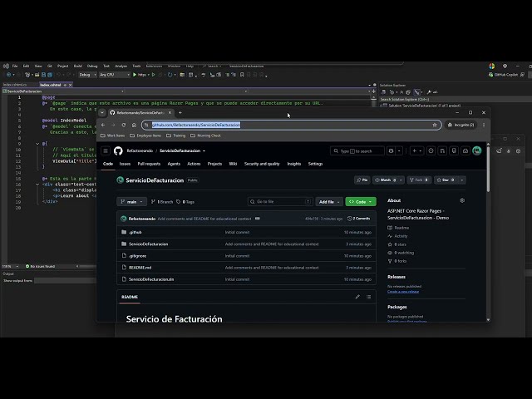Open GitHub hamburger navigation menu
Viewport: 532px width, 399px height.
[106, 151]
